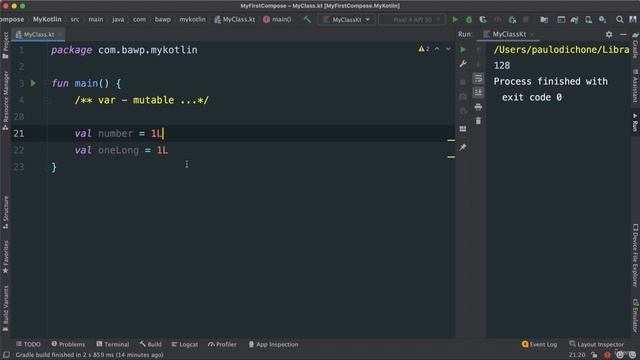
Task: Open run configuration wrench icon
Action: click(x=463, y=64)
